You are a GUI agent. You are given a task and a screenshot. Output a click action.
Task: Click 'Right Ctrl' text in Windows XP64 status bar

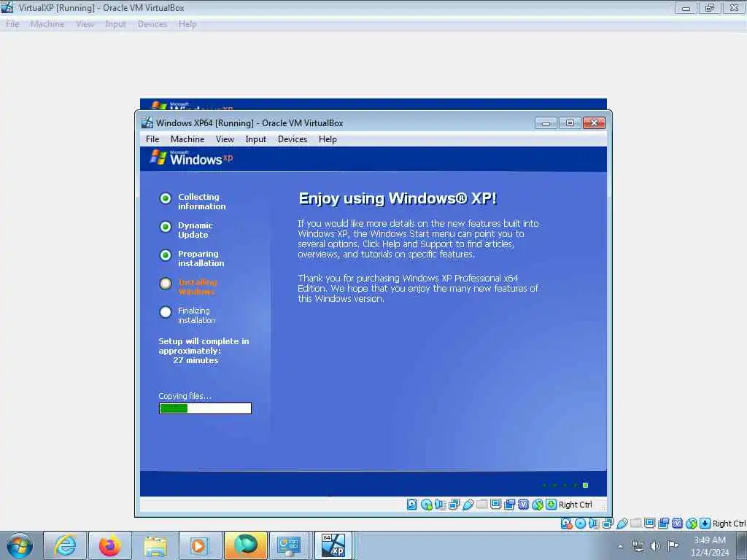point(576,505)
